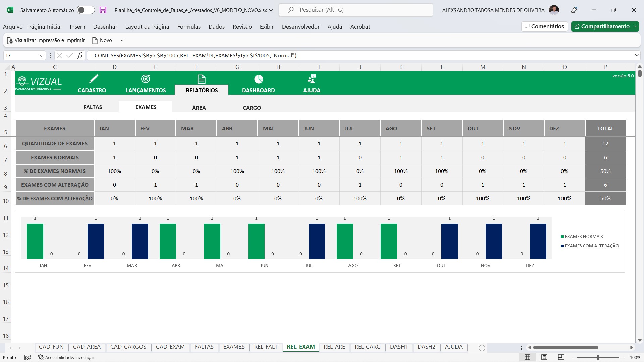Open Compartilhamento dropdown arrow

coord(636,26)
